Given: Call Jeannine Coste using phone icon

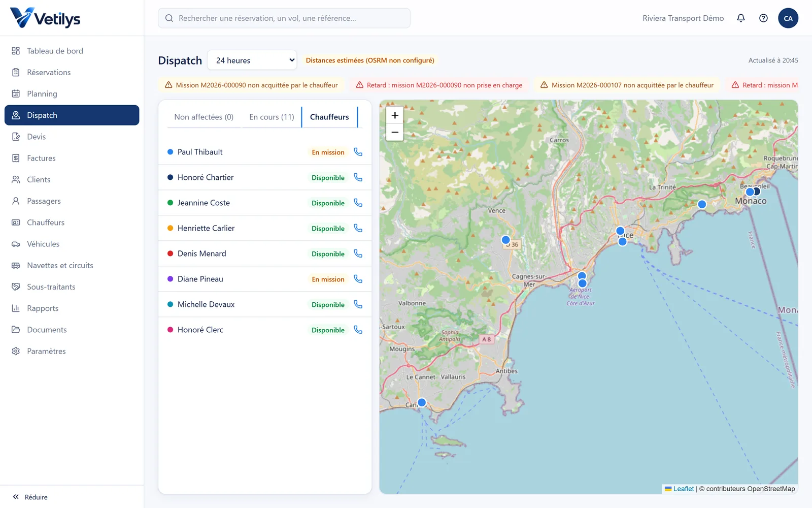Looking at the screenshot, I should (x=358, y=203).
